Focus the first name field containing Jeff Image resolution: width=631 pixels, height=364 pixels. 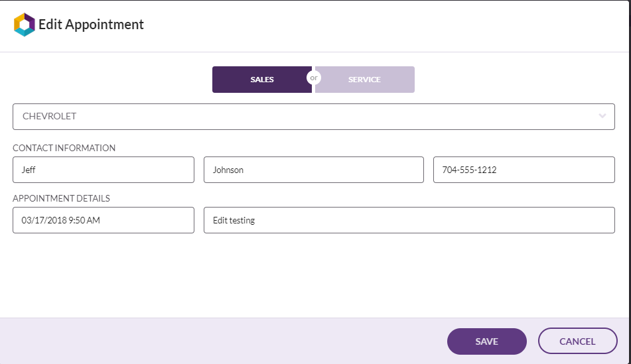point(104,170)
